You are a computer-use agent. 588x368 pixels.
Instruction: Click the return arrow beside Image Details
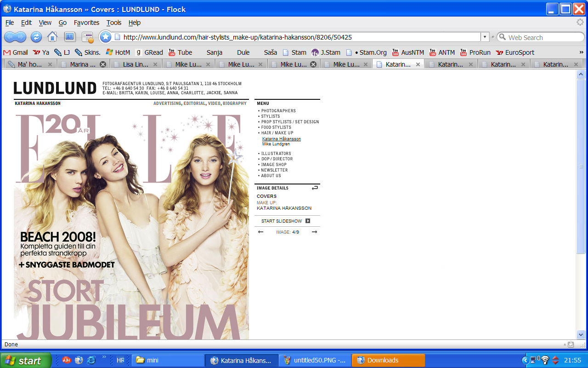click(315, 188)
